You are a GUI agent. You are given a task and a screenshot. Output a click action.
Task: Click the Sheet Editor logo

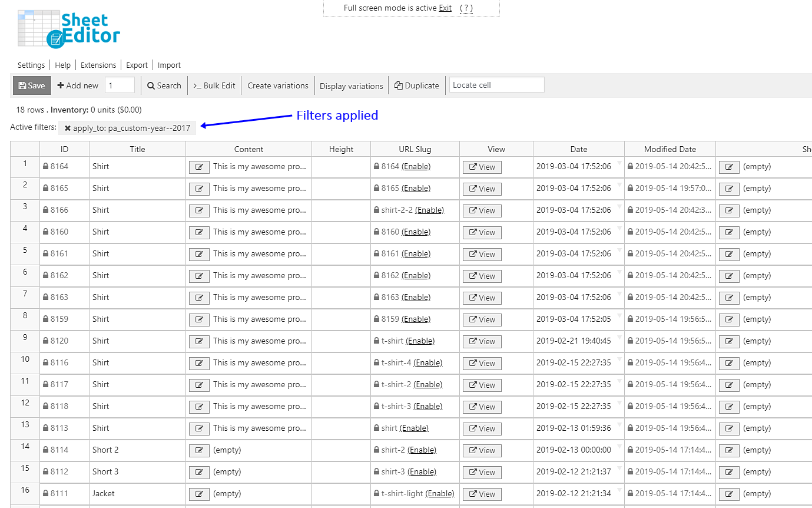[x=69, y=28]
